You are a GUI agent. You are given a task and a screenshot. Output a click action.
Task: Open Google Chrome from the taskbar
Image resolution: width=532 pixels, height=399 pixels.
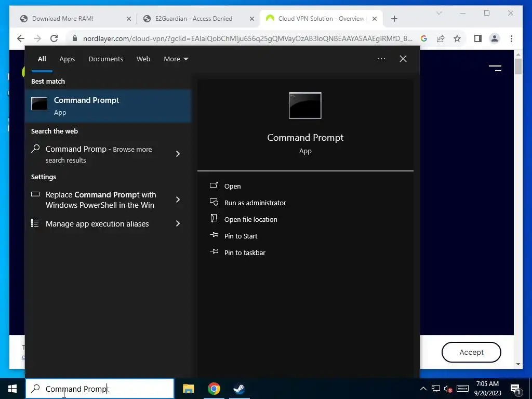pos(214,389)
